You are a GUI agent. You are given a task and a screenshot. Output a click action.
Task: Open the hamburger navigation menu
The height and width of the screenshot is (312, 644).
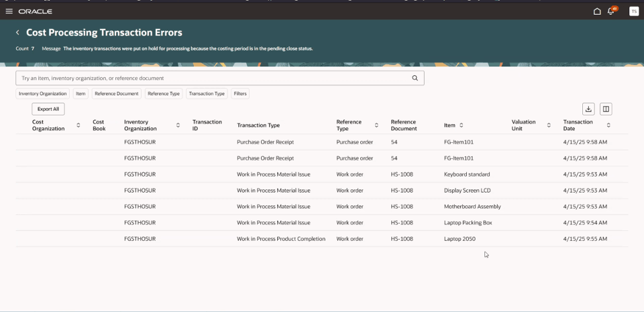pos(9,11)
